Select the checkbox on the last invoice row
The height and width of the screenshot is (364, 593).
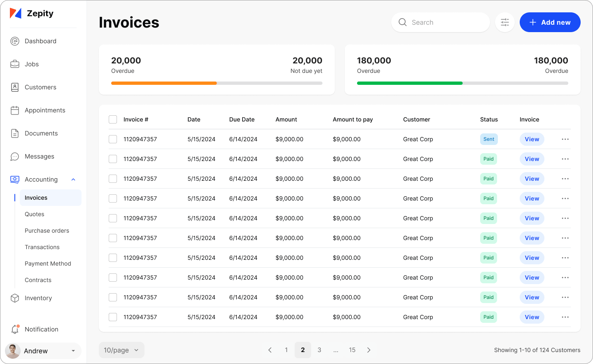click(x=113, y=317)
